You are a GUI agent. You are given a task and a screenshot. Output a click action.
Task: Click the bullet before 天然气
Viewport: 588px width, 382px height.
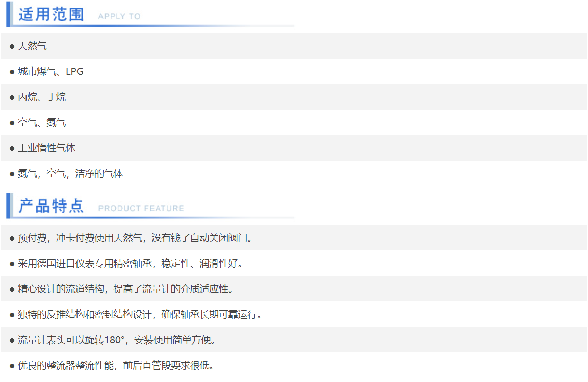click(12, 46)
